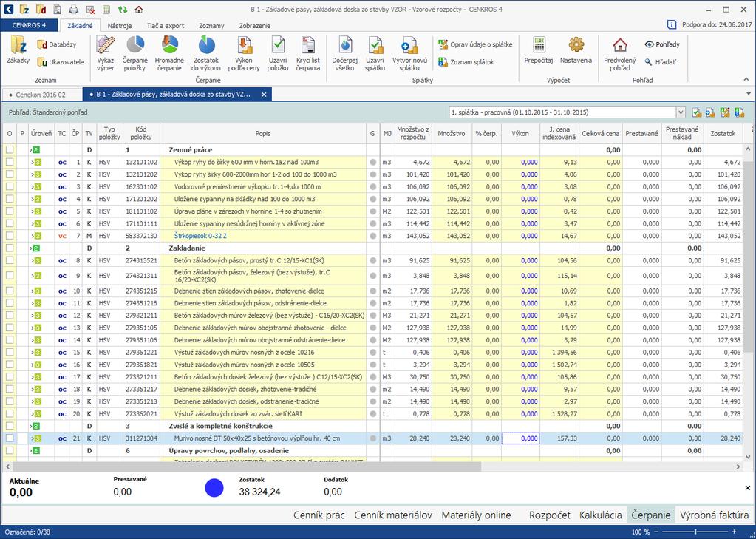Click the info icon near Podpora
This screenshot has height=539, width=756.
(x=672, y=24)
